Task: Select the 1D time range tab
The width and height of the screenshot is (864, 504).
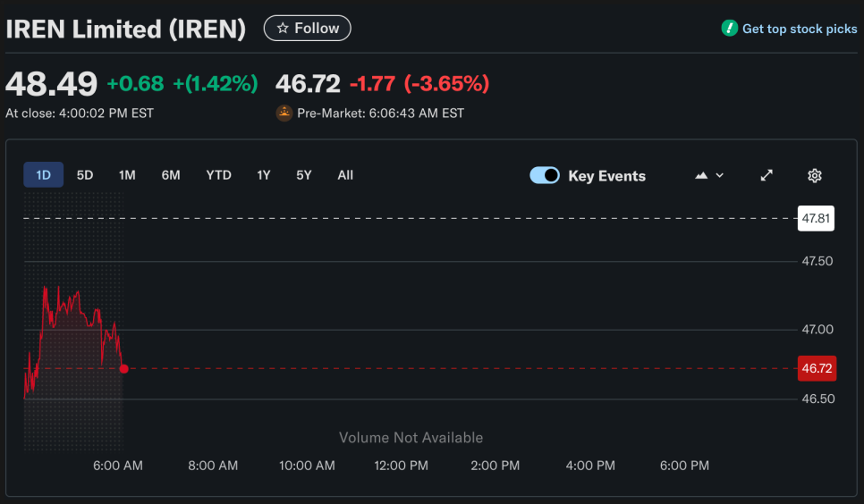Action: coord(43,175)
